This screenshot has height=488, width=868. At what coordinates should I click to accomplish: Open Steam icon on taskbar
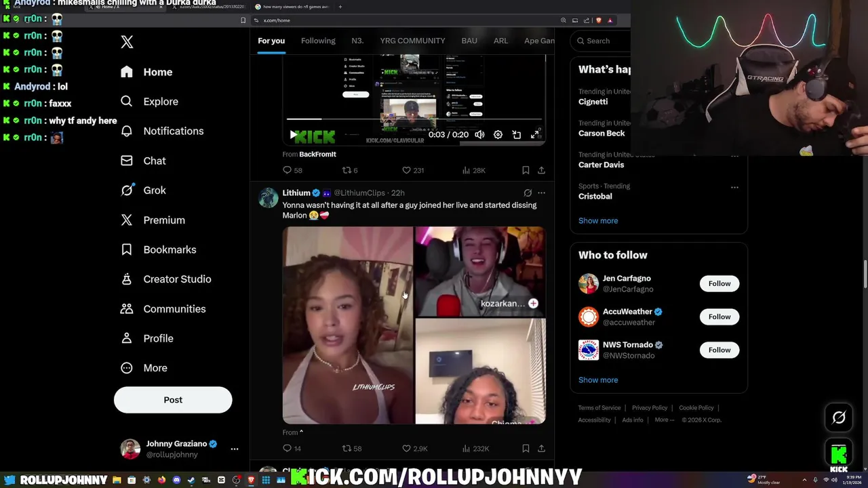(x=191, y=480)
